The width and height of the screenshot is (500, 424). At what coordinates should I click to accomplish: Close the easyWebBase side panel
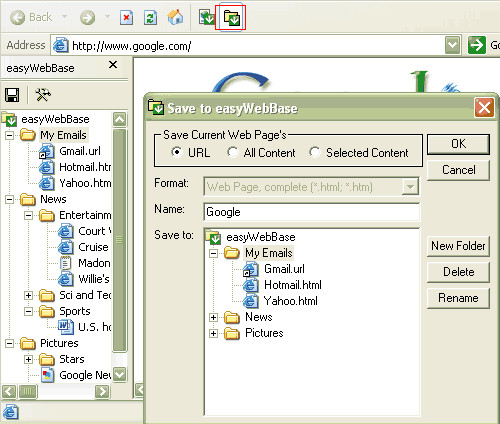[113, 64]
